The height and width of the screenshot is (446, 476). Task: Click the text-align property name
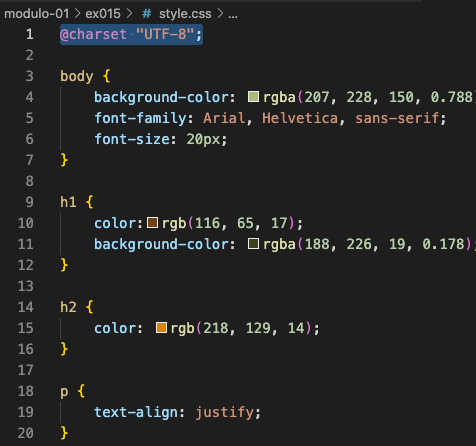(x=136, y=412)
